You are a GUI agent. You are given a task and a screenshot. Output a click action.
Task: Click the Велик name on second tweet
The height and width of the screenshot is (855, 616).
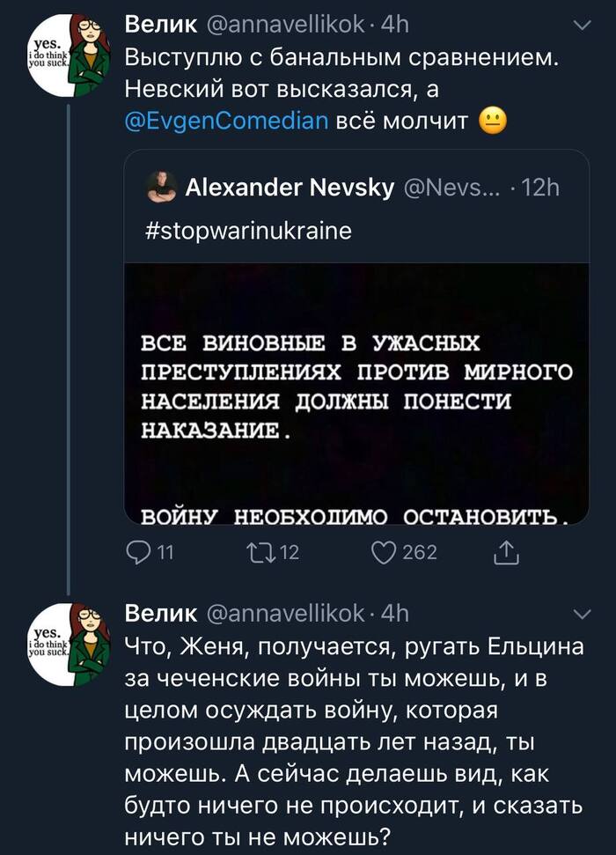(x=160, y=612)
